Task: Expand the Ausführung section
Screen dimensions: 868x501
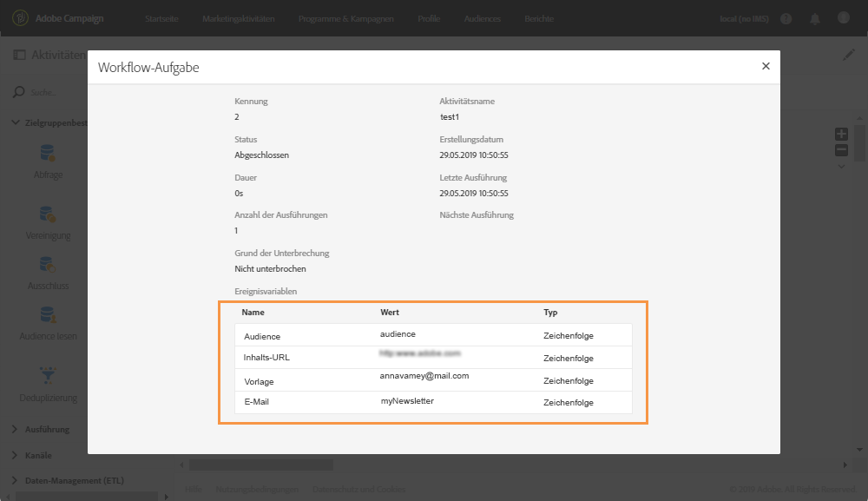Action: (15, 429)
